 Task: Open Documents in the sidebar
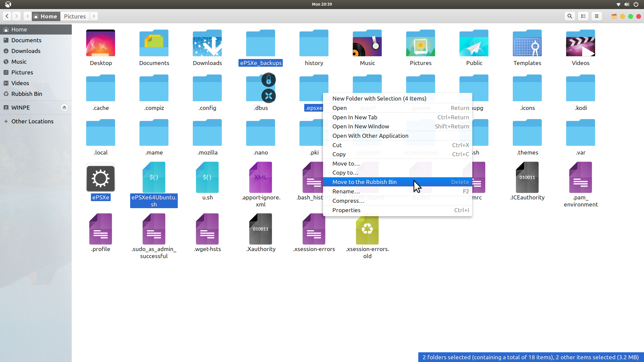(x=36, y=40)
